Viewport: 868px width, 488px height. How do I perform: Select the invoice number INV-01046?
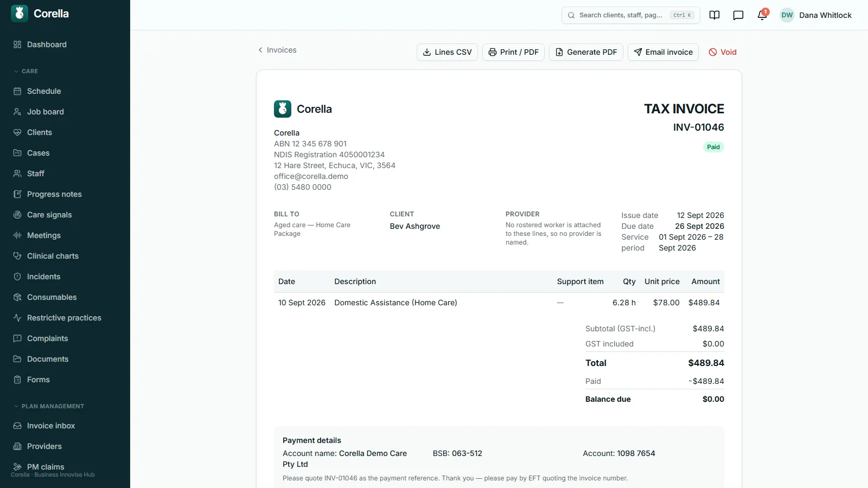click(698, 127)
